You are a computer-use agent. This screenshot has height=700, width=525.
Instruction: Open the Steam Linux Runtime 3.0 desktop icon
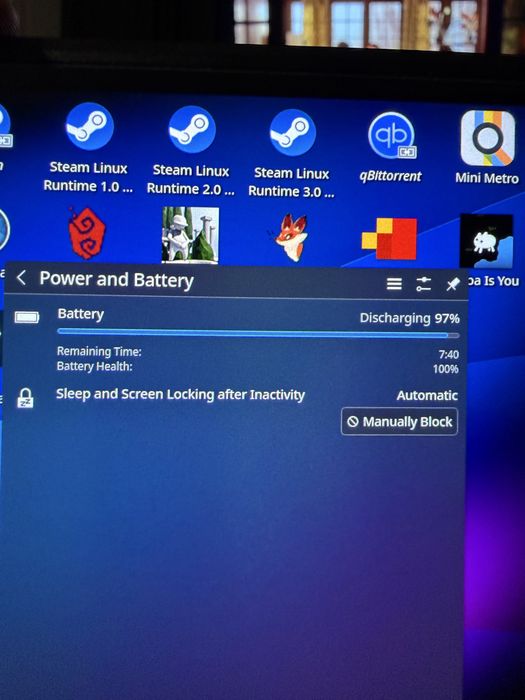point(292,133)
